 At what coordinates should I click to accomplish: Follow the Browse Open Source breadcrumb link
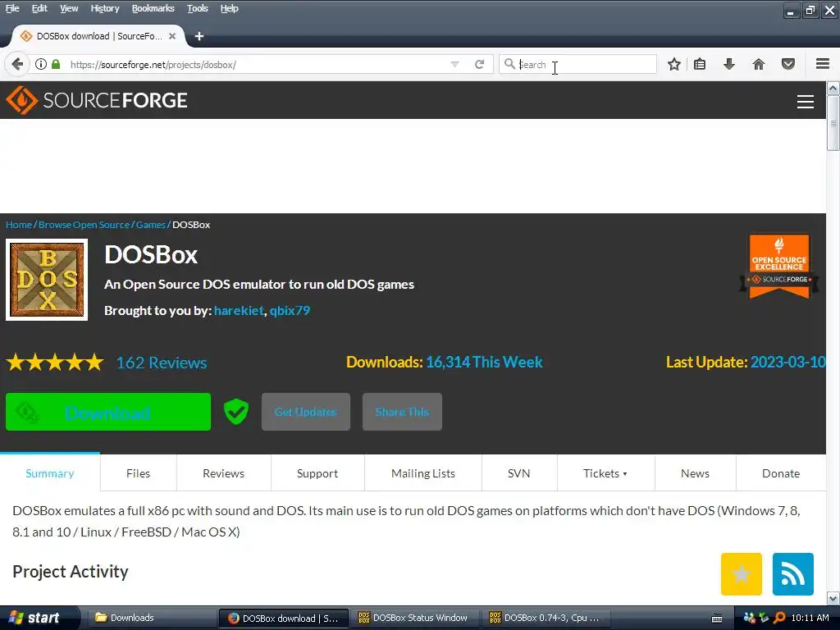84,225
